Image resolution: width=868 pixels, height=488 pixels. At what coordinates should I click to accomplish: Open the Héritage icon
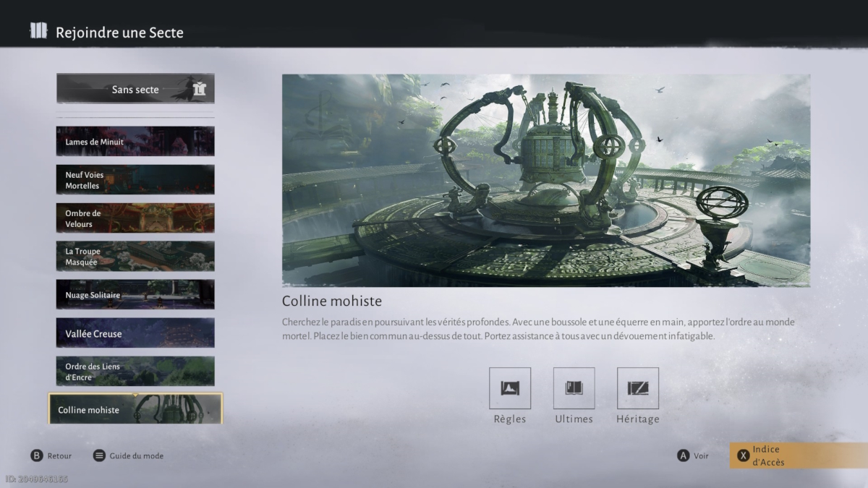click(x=637, y=388)
